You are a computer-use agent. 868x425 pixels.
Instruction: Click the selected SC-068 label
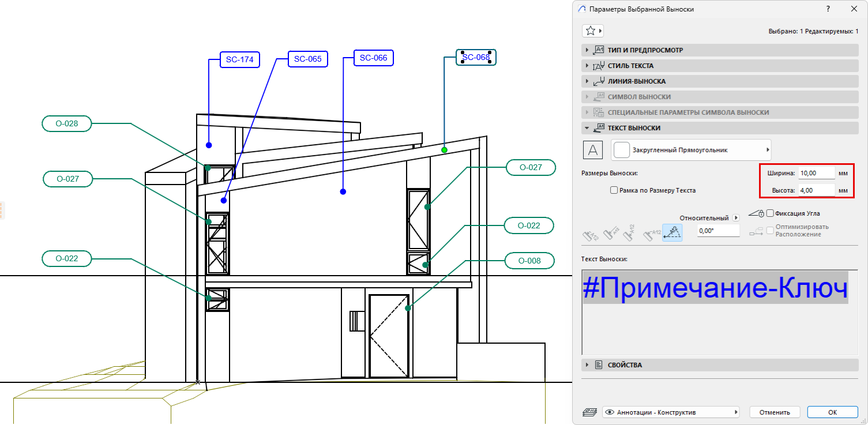click(476, 57)
